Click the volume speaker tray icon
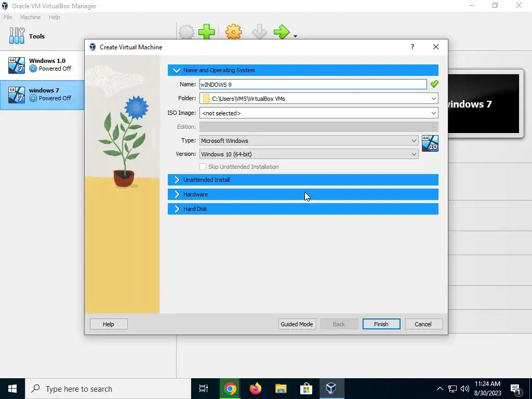Image resolution: width=532 pixels, height=399 pixels. [465, 389]
